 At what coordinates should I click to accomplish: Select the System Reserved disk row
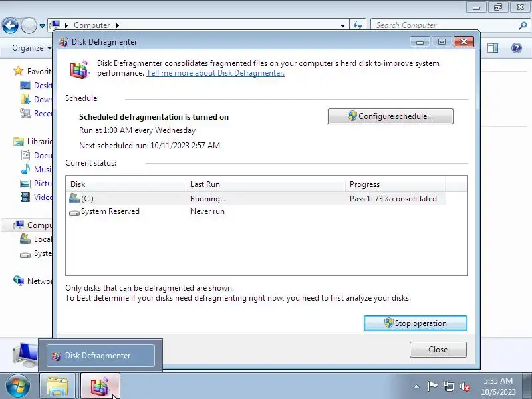click(255, 211)
